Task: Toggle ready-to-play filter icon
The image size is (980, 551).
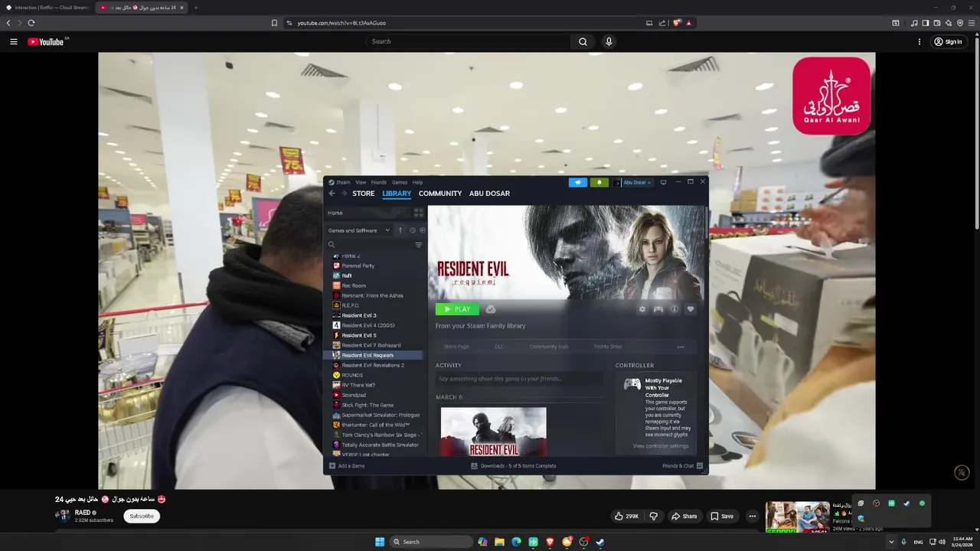Action: click(423, 230)
